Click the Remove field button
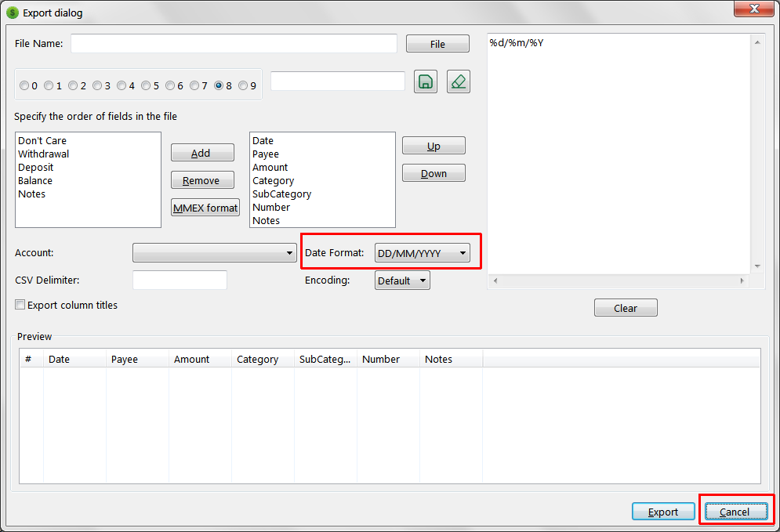 tap(202, 180)
